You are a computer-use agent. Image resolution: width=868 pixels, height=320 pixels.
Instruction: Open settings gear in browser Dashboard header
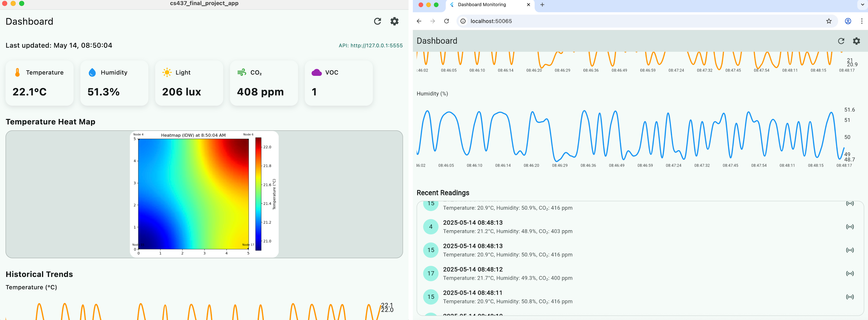(x=856, y=41)
